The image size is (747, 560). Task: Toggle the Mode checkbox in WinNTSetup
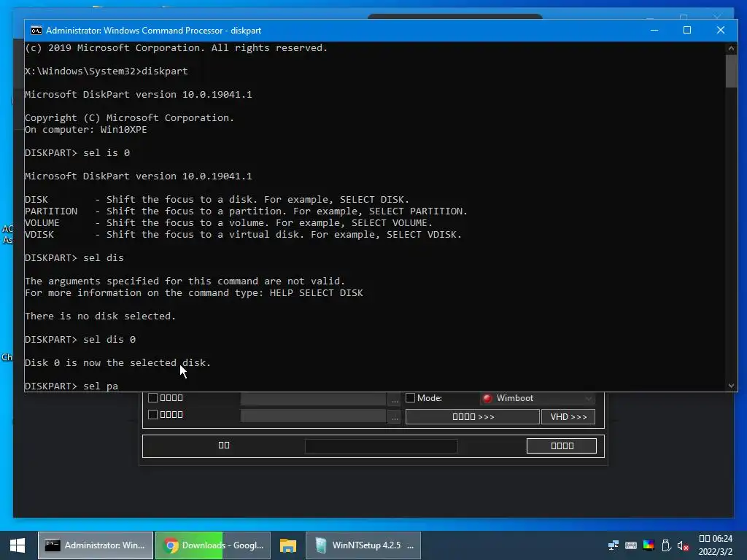[x=410, y=398]
